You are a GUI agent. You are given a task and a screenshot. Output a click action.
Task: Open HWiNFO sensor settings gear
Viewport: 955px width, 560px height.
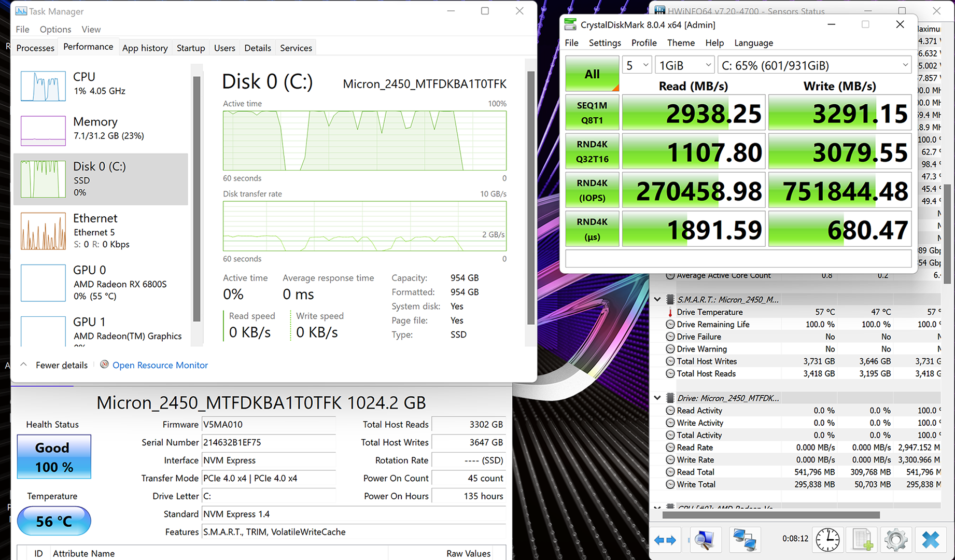(x=895, y=540)
